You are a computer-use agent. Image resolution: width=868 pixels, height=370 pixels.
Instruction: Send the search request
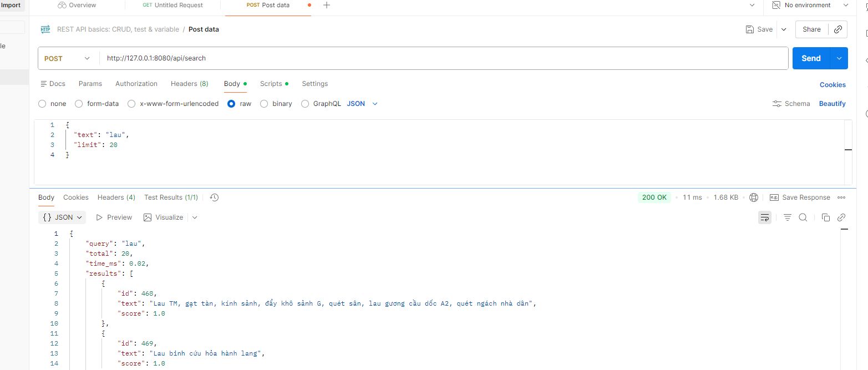[810, 58]
